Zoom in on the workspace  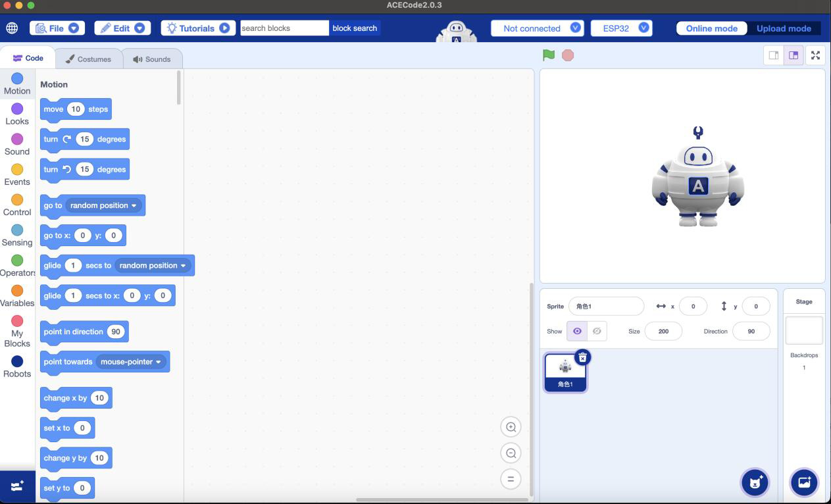(x=511, y=427)
